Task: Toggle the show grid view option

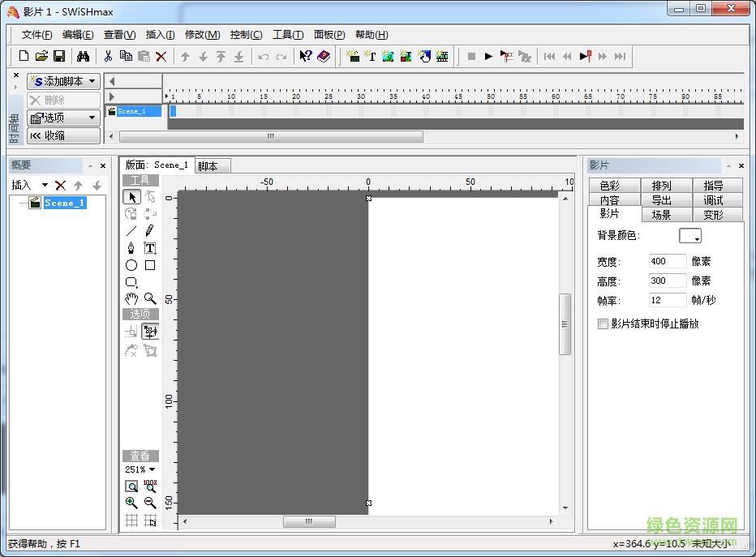Action: coord(131,521)
